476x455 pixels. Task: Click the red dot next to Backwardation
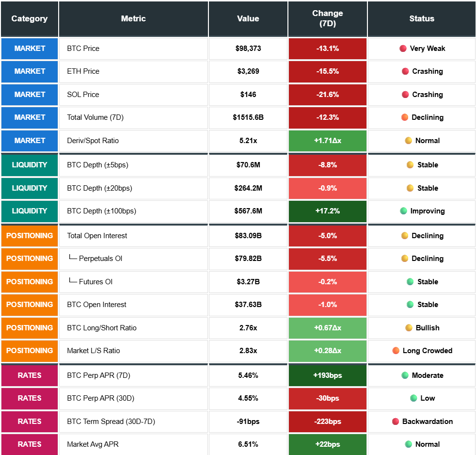coord(396,422)
